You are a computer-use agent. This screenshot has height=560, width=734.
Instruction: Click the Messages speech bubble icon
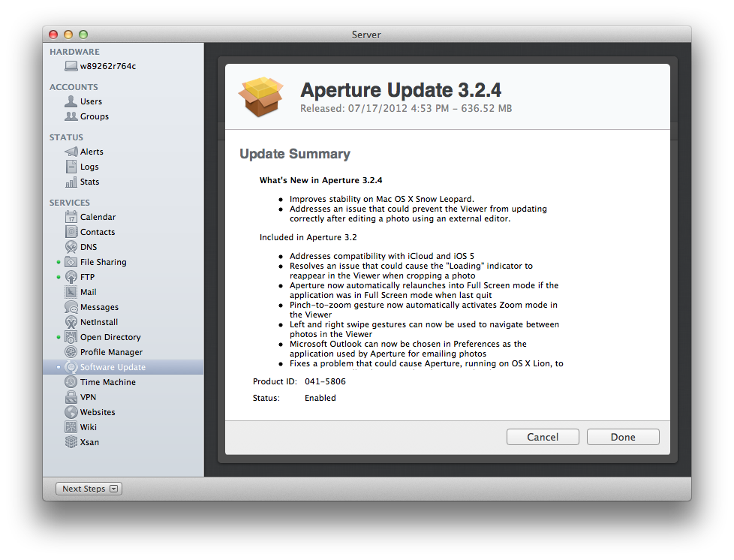click(71, 307)
